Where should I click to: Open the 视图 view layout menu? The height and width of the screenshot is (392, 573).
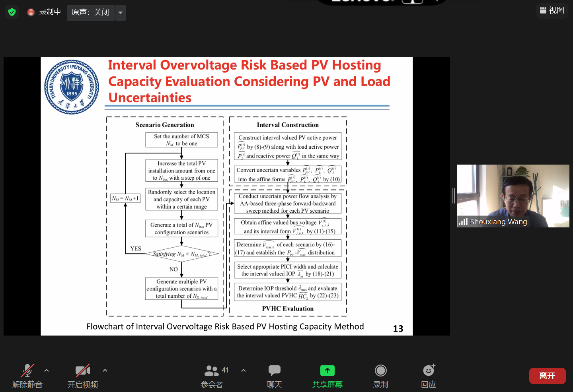552,10
